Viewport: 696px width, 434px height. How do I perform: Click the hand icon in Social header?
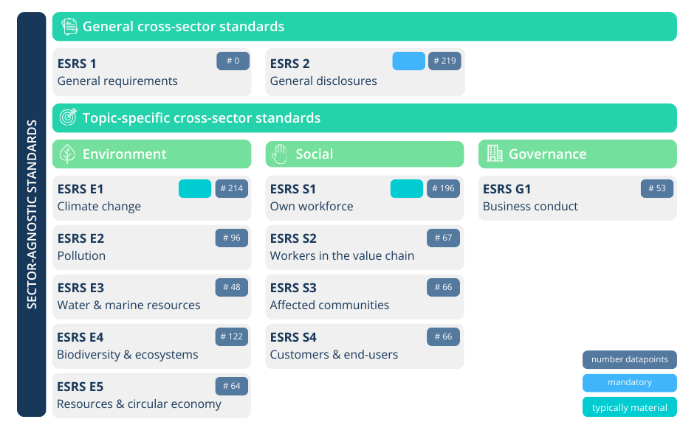(280, 154)
